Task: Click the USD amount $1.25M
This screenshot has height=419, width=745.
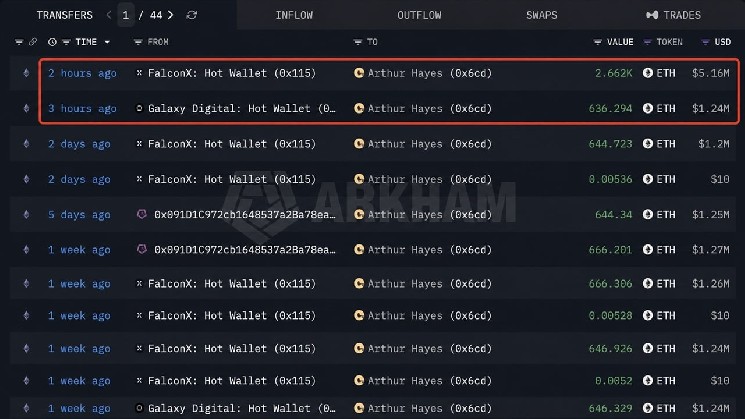Action: (x=711, y=215)
